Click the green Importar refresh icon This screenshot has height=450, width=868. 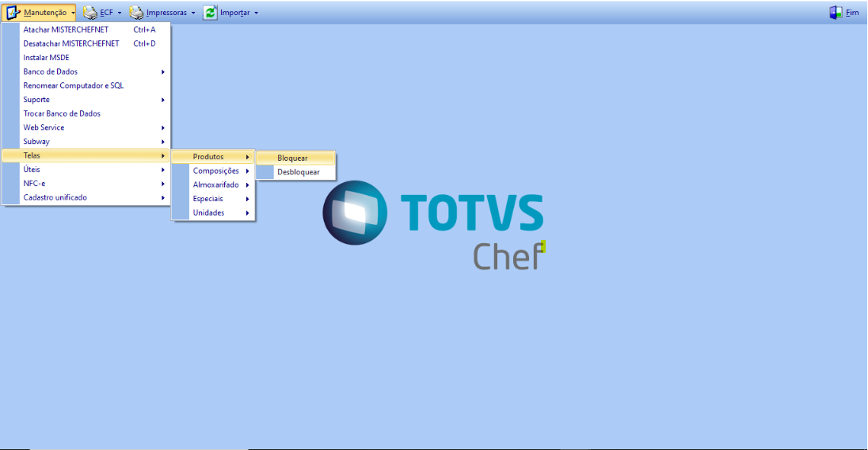point(210,12)
